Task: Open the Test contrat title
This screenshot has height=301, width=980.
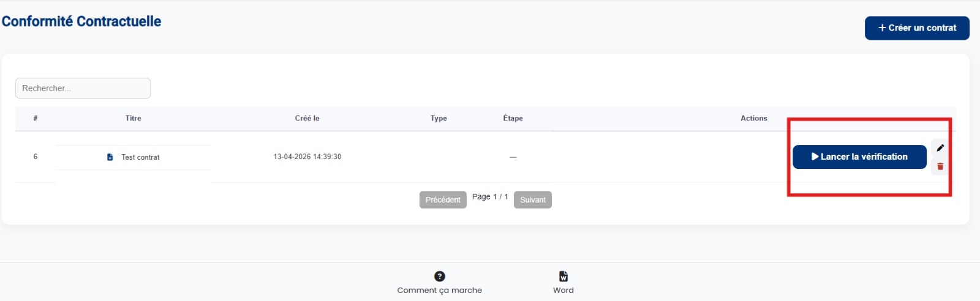Action: (x=140, y=157)
